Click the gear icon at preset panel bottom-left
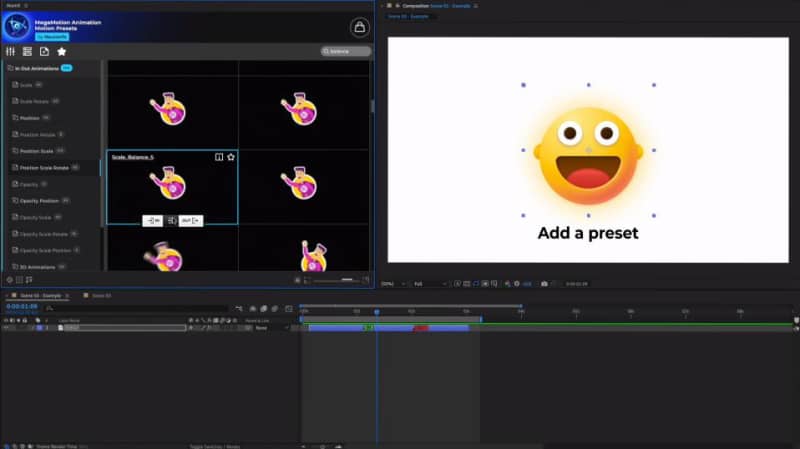Image resolution: width=800 pixels, height=449 pixels. point(10,280)
